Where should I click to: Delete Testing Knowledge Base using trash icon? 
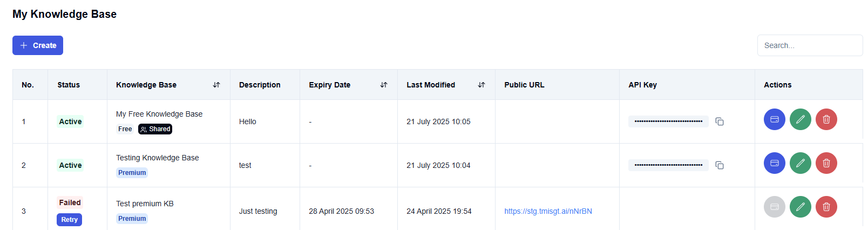tap(826, 163)
